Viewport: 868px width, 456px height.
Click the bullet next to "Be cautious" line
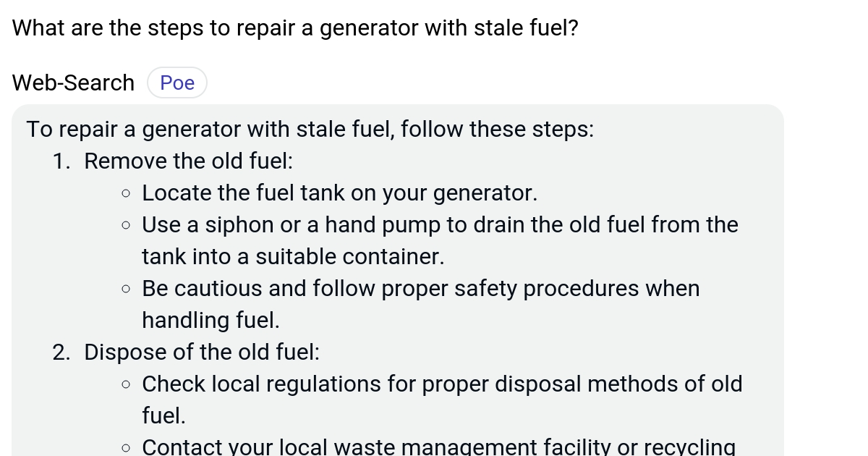[x=126, y=288]
